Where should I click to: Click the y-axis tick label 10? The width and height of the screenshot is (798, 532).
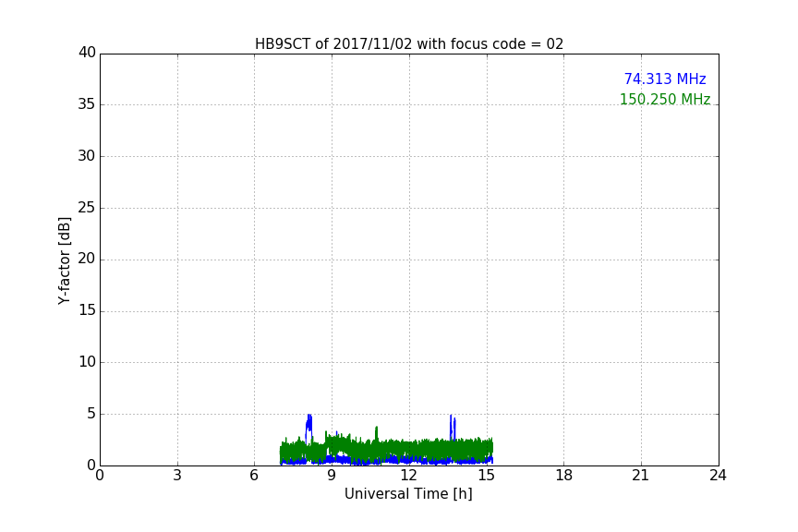tap(87, 362)
